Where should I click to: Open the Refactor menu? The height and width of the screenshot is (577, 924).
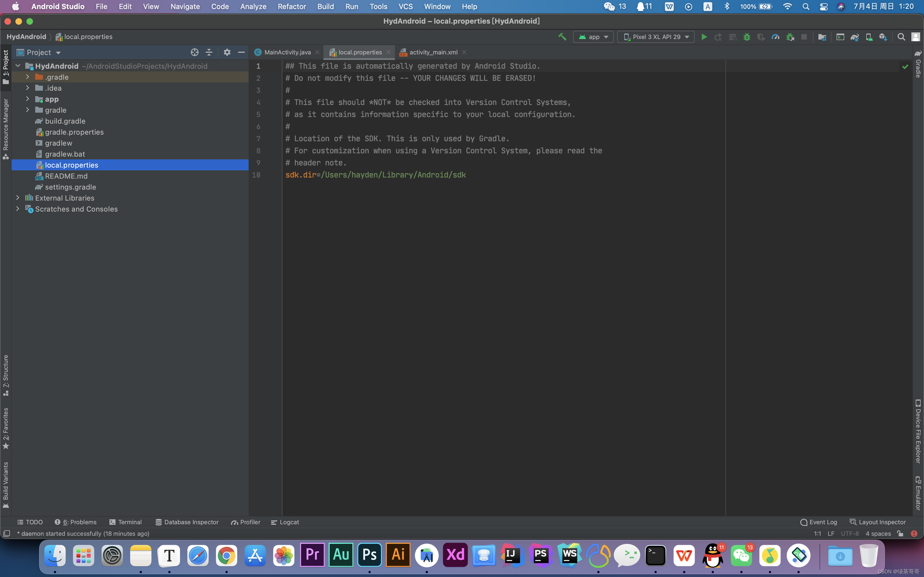(x=292, y=7)
